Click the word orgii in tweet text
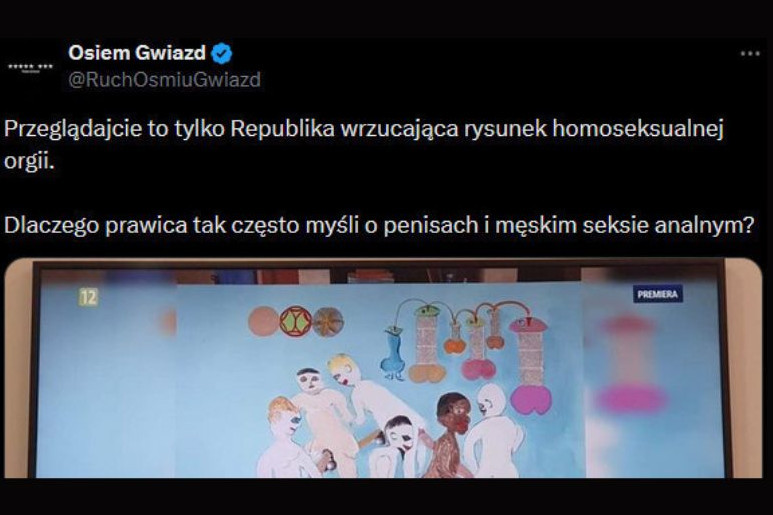This screenshot has height=515, width=773. pos(29,162)
